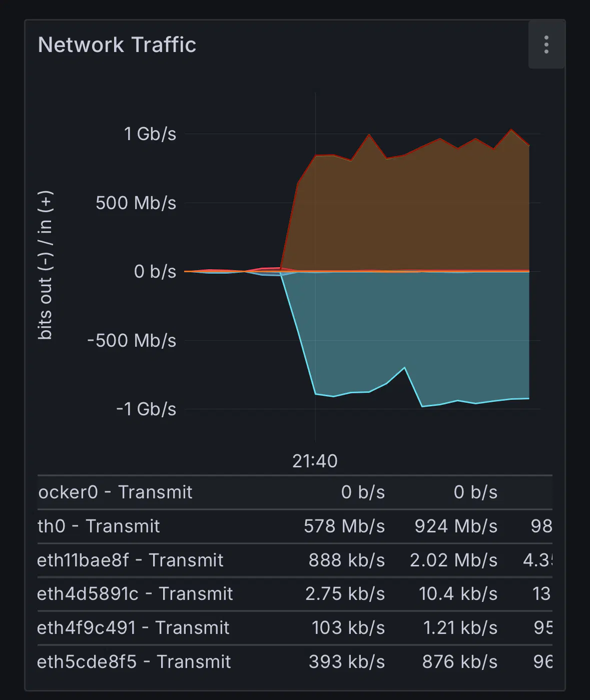The height and width of the screenshot is (700, 590).
Task: Click the 888 kb/s value of eth11bae8f
Action: (x=347, y=560)
